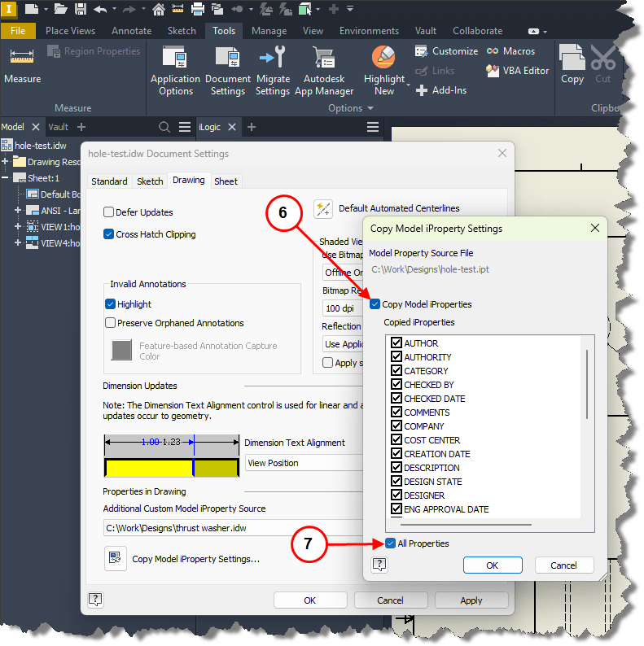This screenshot has width=644, height=646.
Task: Enable the Defer Updates checkbox
Action: coord(108,212)
